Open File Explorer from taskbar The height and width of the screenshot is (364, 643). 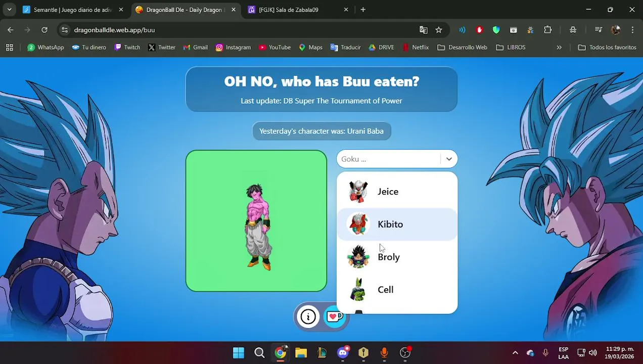[x=301, y=352]
